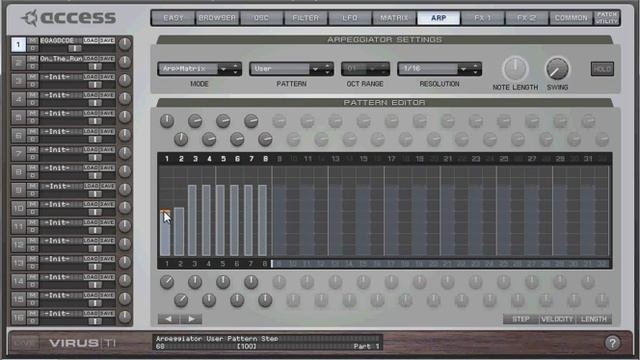Toggle the D button on part 3
Viewport: 640px width, 360px height.
(33, 84)
